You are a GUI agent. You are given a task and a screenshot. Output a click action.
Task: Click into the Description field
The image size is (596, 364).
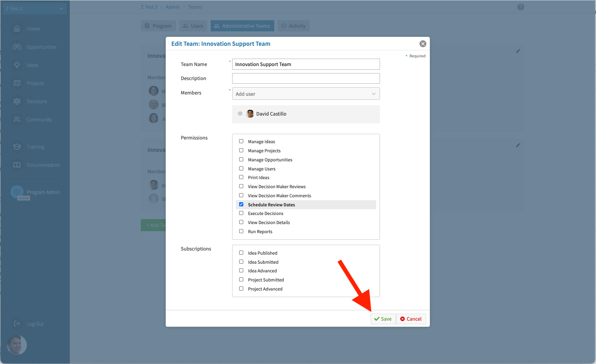[306, 78]
